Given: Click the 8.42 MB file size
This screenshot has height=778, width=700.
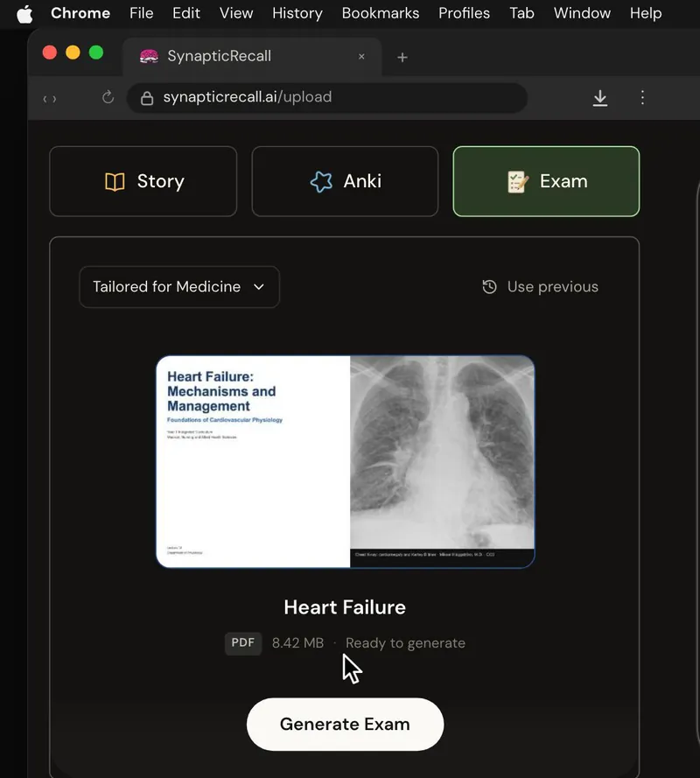Looking at the screenshot, I should [297, 643].
